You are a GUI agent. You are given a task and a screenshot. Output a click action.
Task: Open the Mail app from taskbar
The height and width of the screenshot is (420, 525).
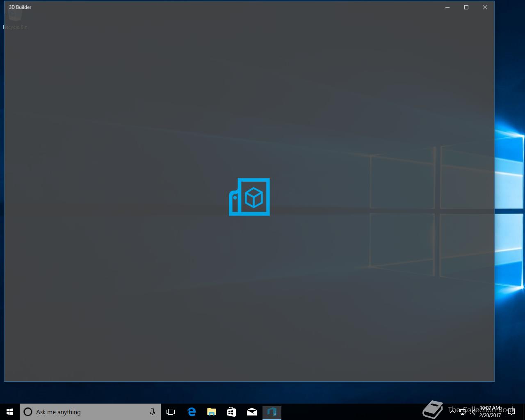[x=251, y=412]
